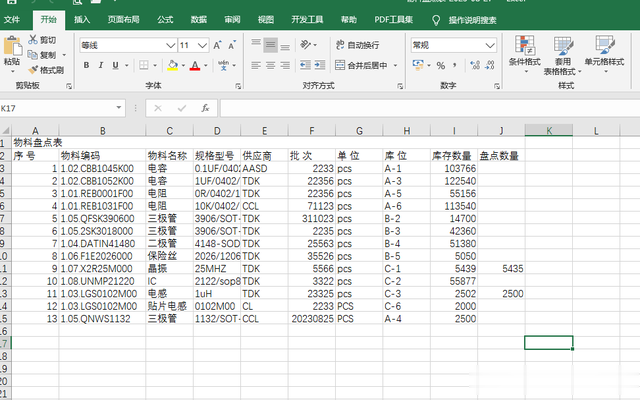This screenshot has width=640, height=400.
Task: Align text left in cell
Action: pyautogui.click(x=256, y=65)
